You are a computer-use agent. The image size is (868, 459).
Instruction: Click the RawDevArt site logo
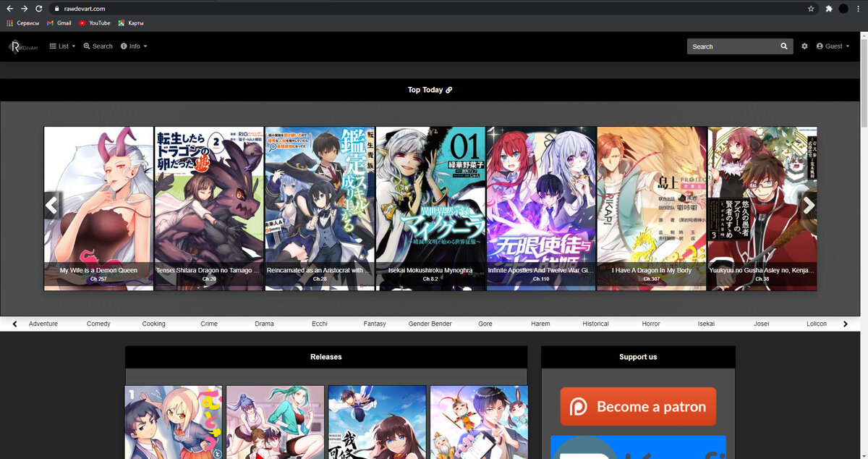click(23, 46)
